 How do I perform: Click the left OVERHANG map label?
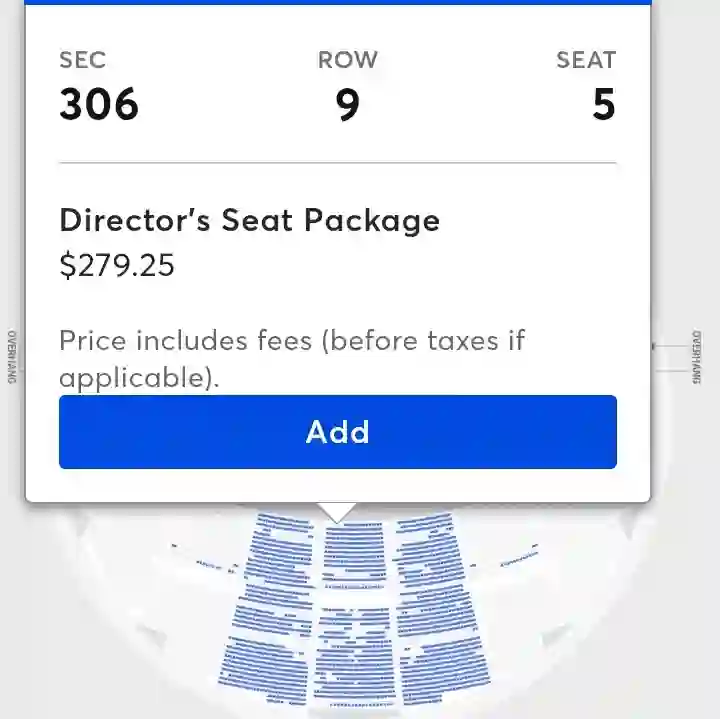point(12,357)
